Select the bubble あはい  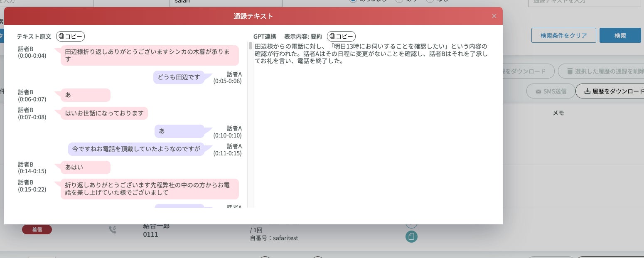[x=86, y=167]
